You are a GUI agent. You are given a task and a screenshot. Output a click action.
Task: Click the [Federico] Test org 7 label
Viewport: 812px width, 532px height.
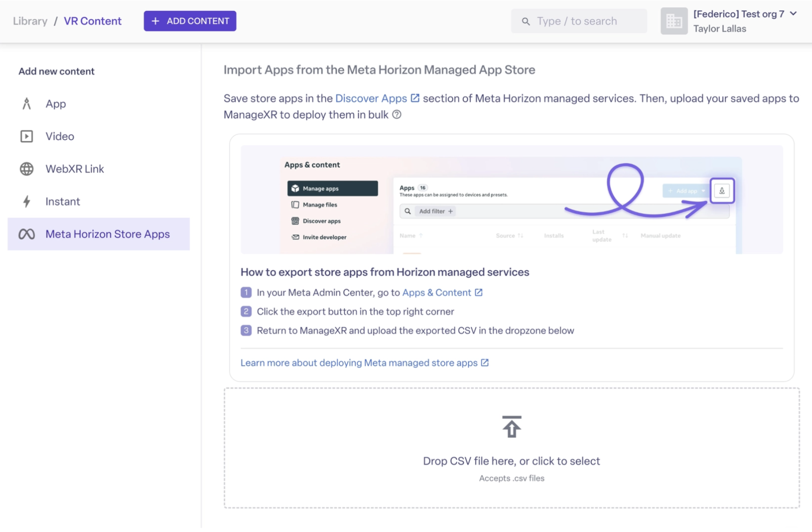(739, 14)
